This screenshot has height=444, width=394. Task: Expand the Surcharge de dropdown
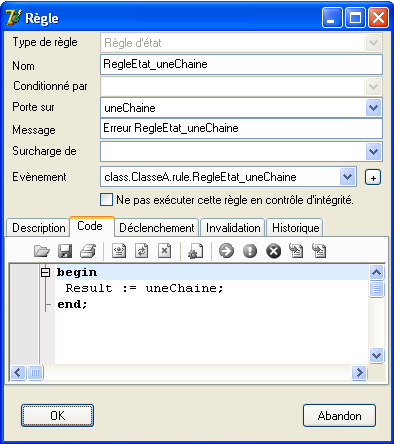coord(373,152)
